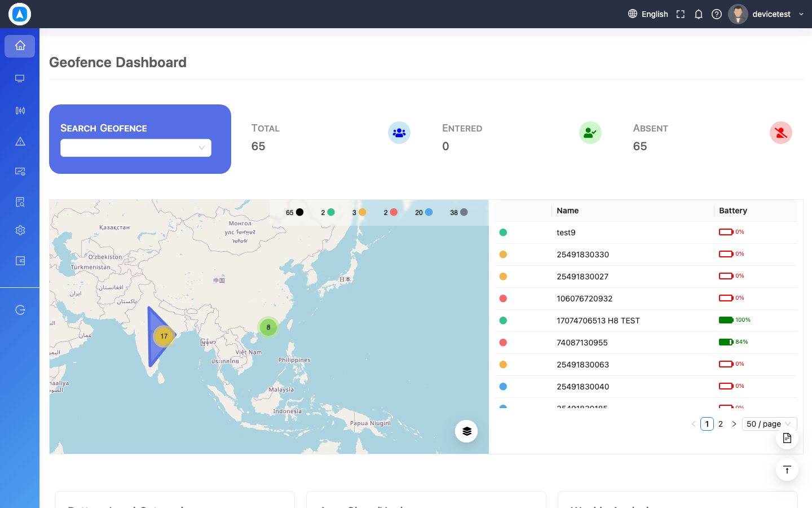Screen dimensions: 812x508
Task: Select the test9 device row
Action: pyautogui.click(x=646, y=233)
